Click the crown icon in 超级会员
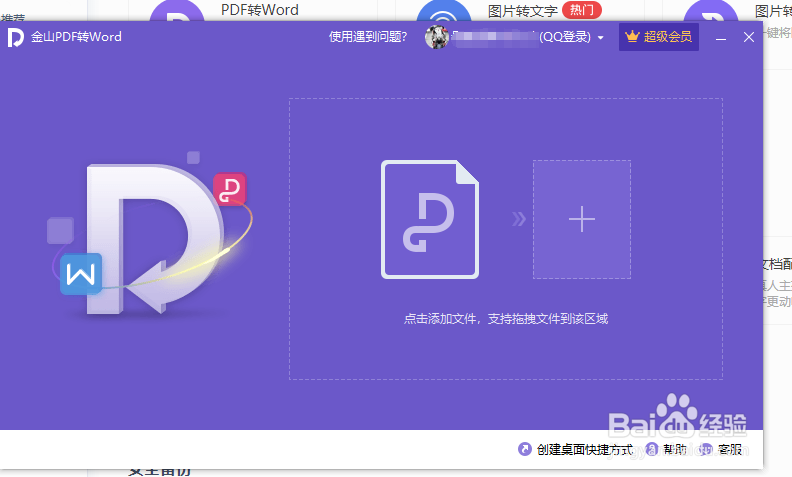Image resolution: width=792 pixels, height=477 pixels. [x=632, y=36]
